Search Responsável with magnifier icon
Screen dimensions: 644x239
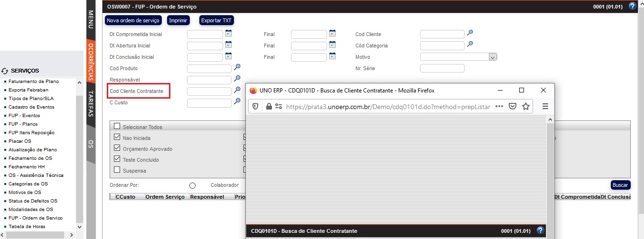238,79
